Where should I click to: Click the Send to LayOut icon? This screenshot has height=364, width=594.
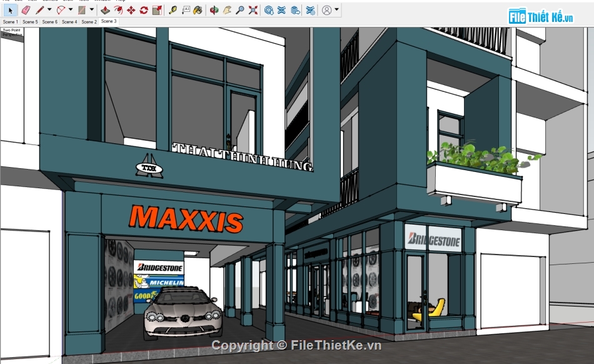296,10
